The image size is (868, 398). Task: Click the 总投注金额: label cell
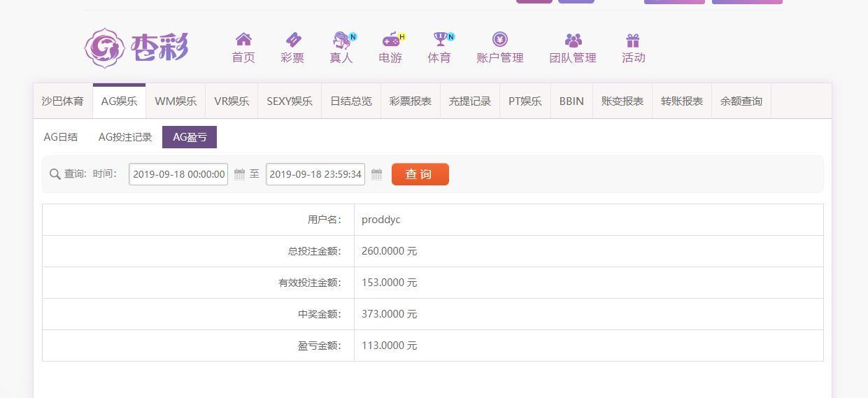coord(199,251)
